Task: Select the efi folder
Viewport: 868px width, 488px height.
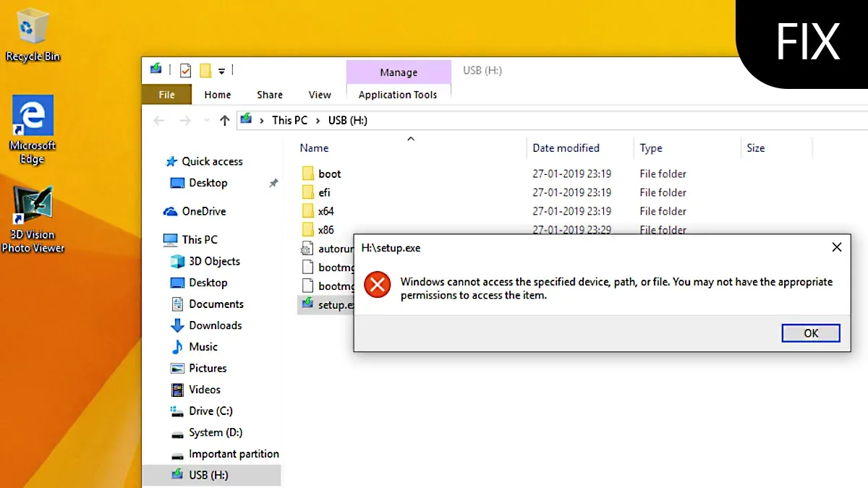Action: pos(316,192)
